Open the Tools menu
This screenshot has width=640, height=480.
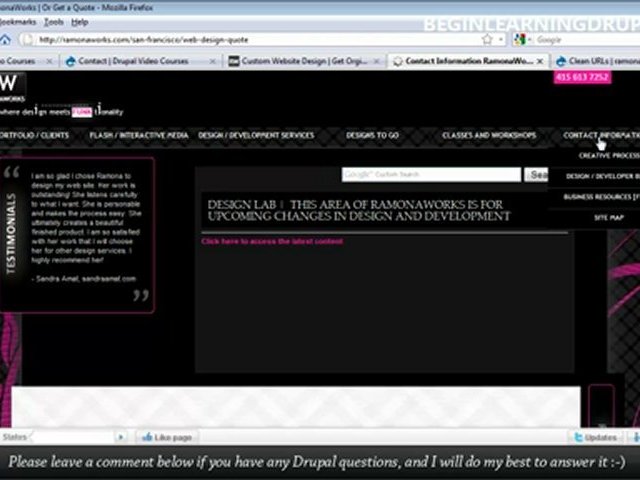(x=53, y=22)
